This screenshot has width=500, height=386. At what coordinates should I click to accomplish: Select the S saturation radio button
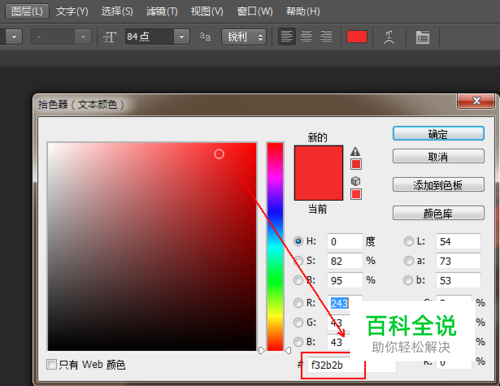point(298,260)
